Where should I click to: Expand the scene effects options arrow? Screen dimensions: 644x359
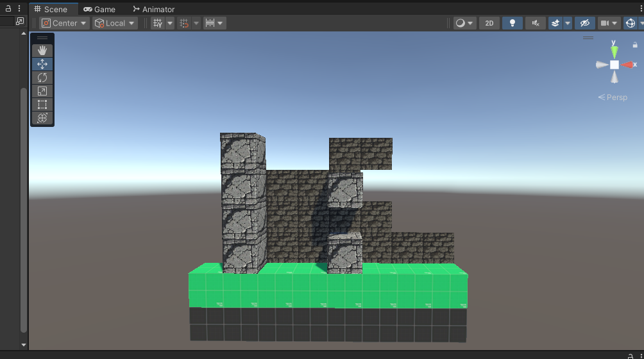click(x=568, y=23)
